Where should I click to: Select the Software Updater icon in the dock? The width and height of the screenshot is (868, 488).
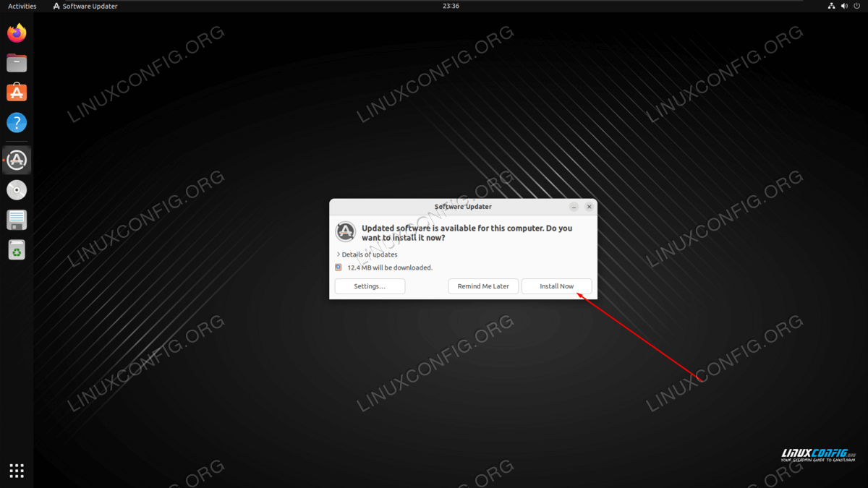pos(17,160)
